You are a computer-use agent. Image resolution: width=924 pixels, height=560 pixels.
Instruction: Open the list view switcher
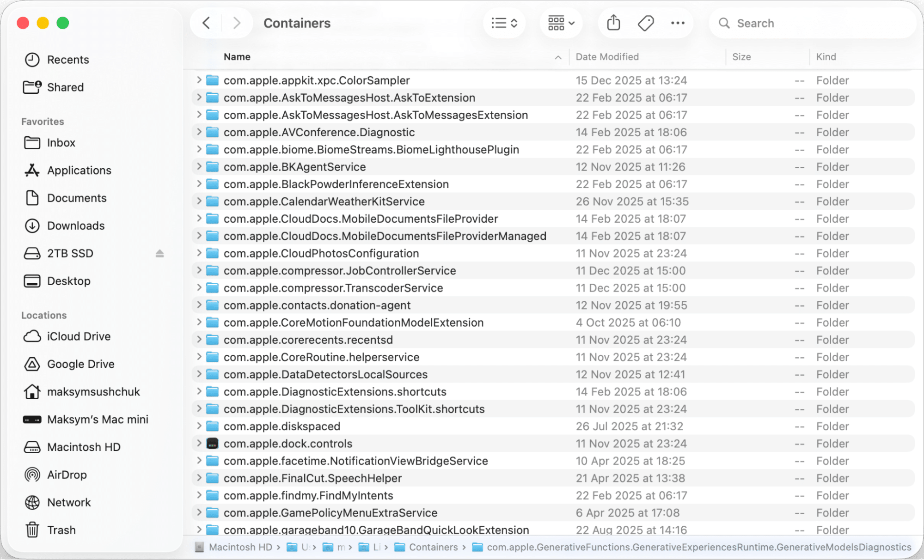pos(504,23)
